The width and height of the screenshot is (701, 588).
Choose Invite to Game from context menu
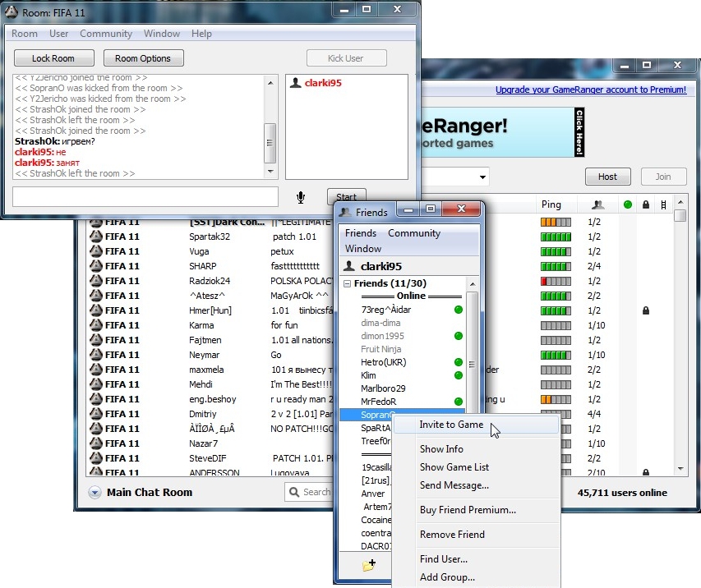tap(476, 425)
